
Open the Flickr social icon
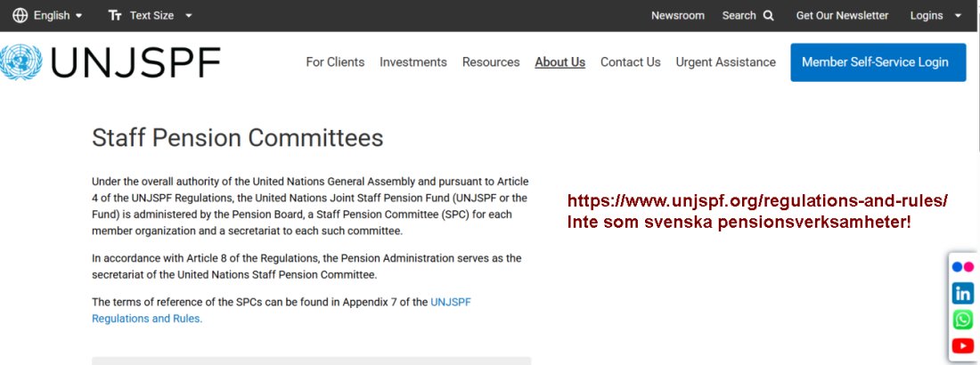pyautogui.click(x=962, y=267)
